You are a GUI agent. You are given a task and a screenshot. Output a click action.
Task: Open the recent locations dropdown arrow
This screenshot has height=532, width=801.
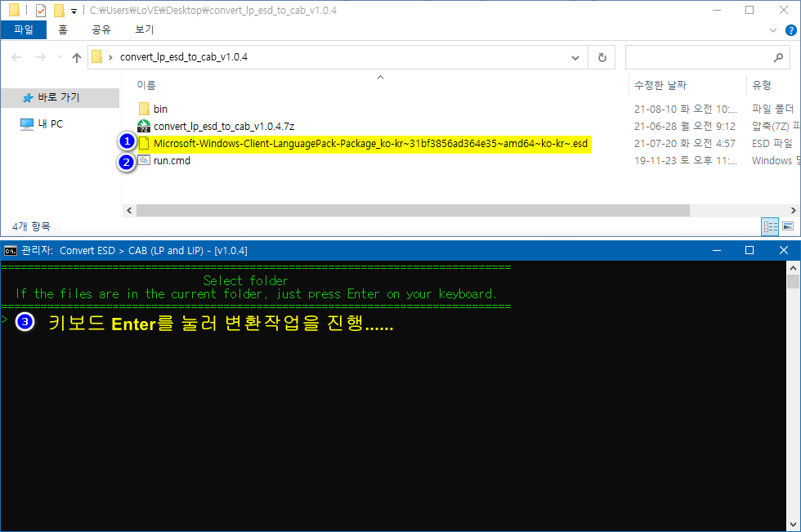[60, 57]
